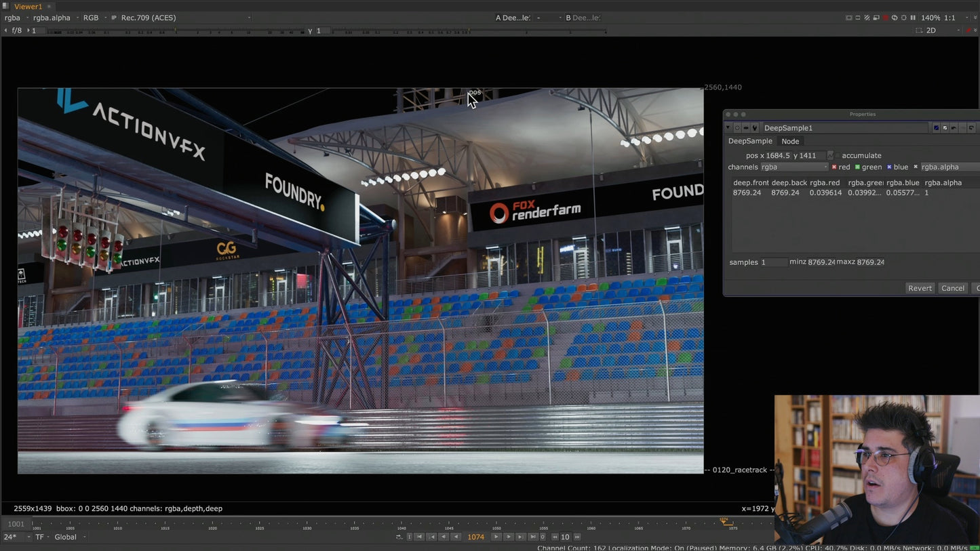Click the refresh viewer icon

895,18
